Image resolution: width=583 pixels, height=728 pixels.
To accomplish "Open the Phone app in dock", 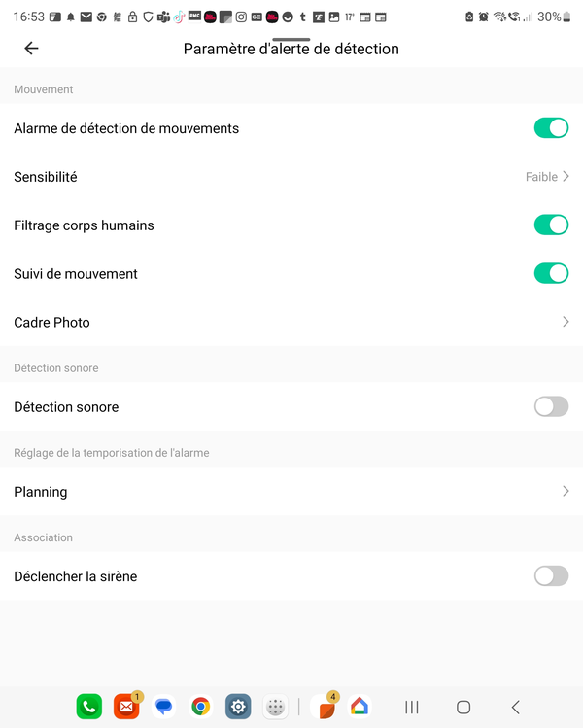I will (x=89, y=707).
